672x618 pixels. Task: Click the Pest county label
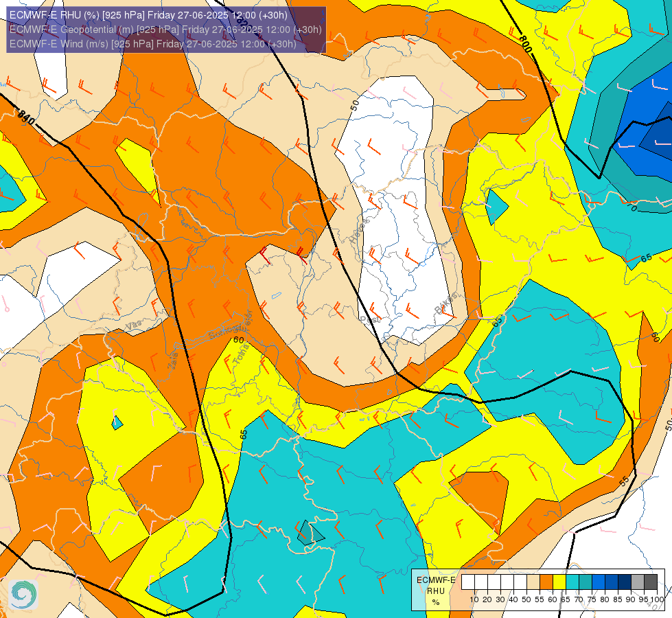point(370,321)
